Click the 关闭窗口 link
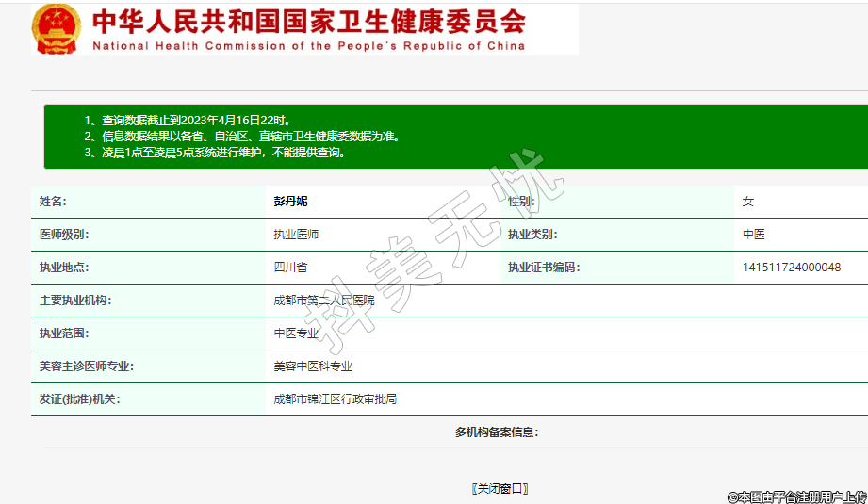The width and height of the screenshot is (868, 504). tap(500, 488)
